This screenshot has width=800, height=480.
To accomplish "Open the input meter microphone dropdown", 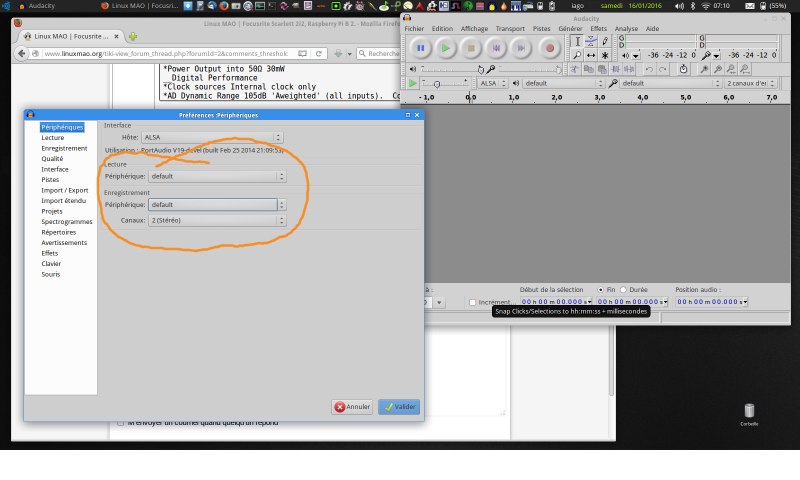I will [717, 55].
